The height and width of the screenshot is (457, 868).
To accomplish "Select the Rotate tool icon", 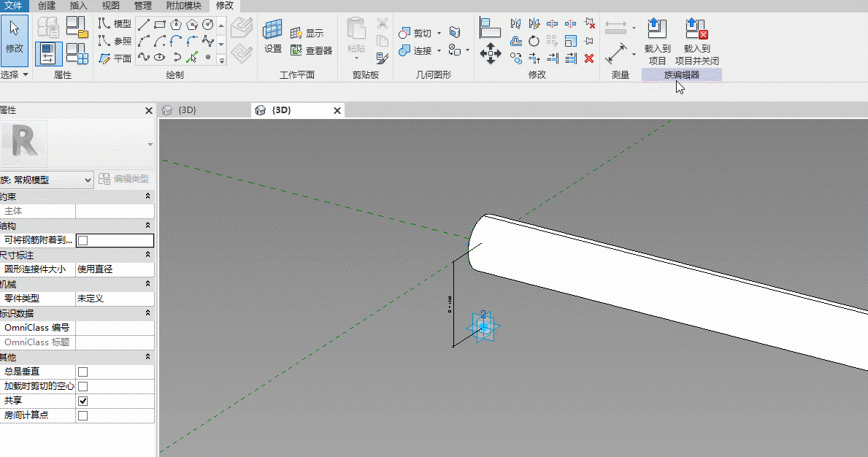I will click(x=534, y=41).
